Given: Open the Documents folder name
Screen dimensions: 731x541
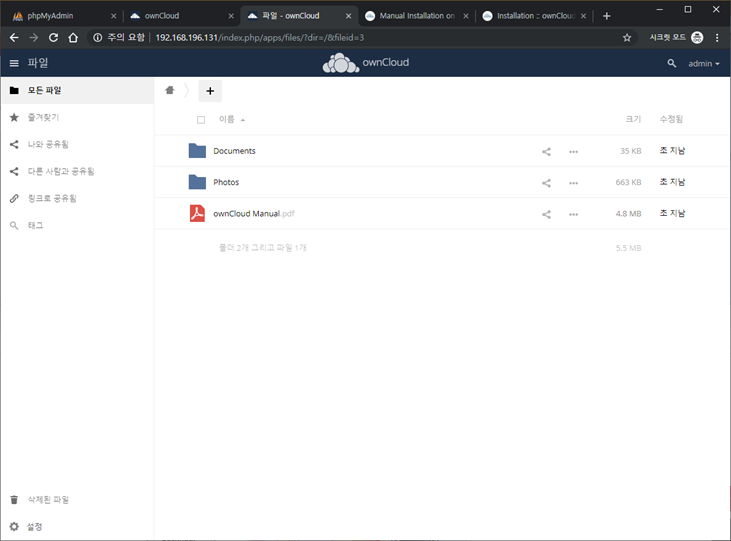Looking at the screenshot, I should click(234, 151).
